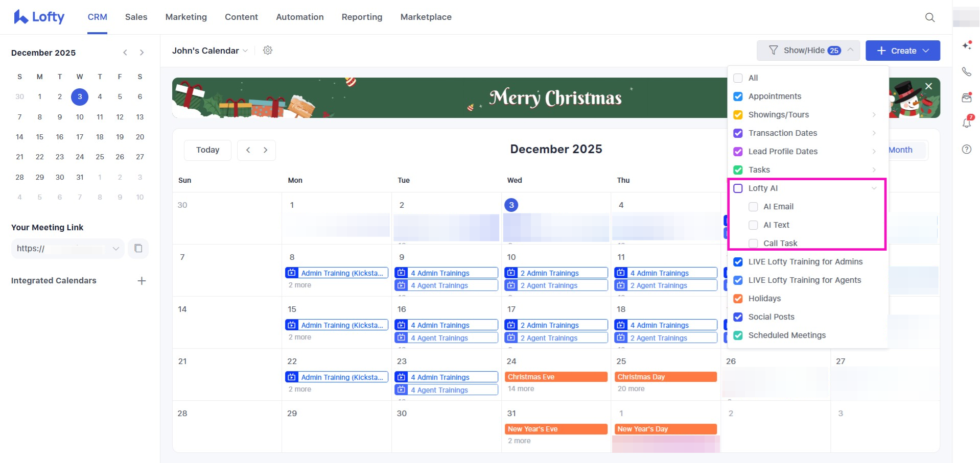Open the Create dropdown button
This screenshot has height=463, width=980.
pos(902,51)
